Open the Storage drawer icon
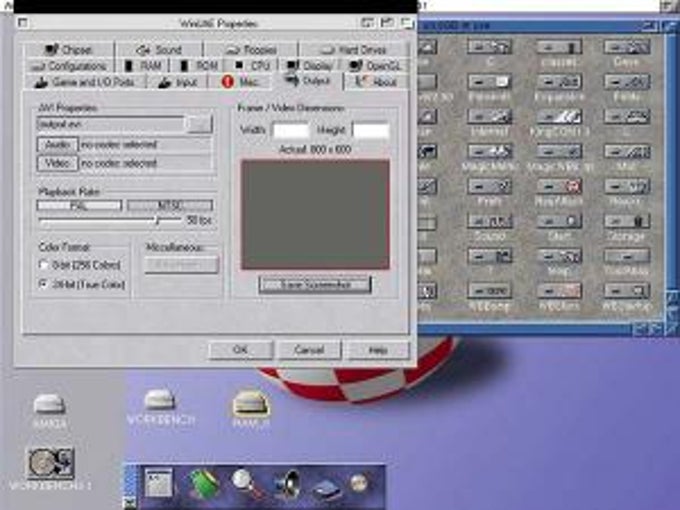The image size is (680, 510). point(627,221)
